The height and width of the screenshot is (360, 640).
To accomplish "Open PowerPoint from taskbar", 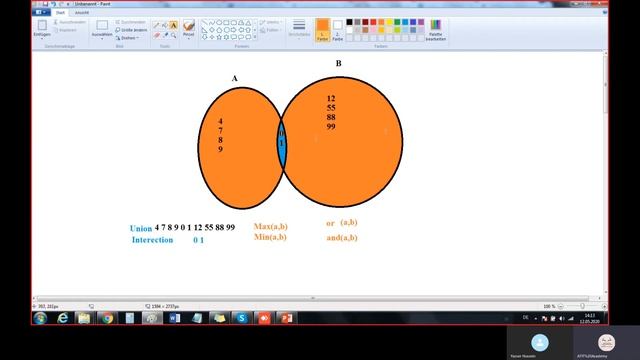I will coord(286,318).
